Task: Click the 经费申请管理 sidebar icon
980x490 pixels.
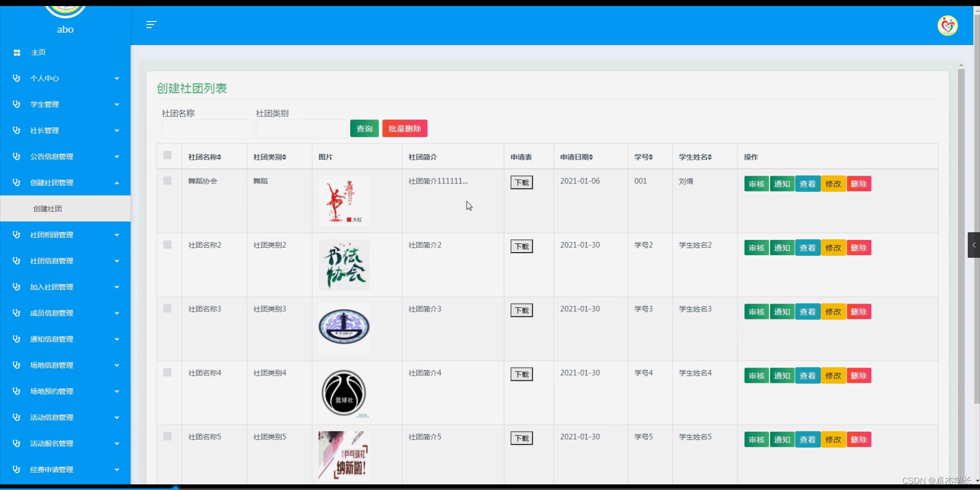Action: (x=16, y=470)
